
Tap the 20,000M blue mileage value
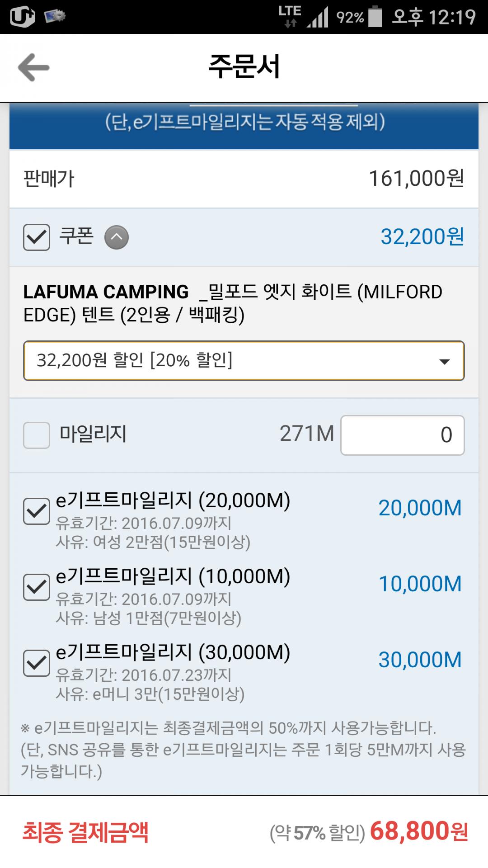click(420, 508)
